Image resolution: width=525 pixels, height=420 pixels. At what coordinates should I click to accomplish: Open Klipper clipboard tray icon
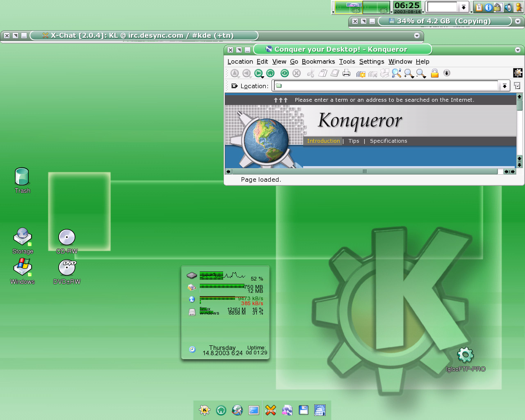click(479, 7)
